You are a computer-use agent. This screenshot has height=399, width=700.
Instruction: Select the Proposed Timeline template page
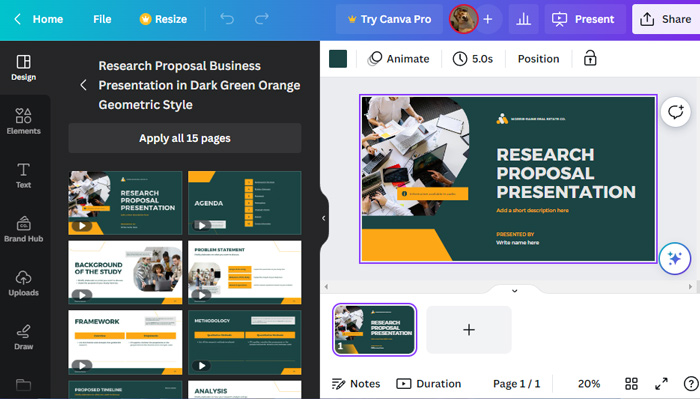click(x=125, y=390)
